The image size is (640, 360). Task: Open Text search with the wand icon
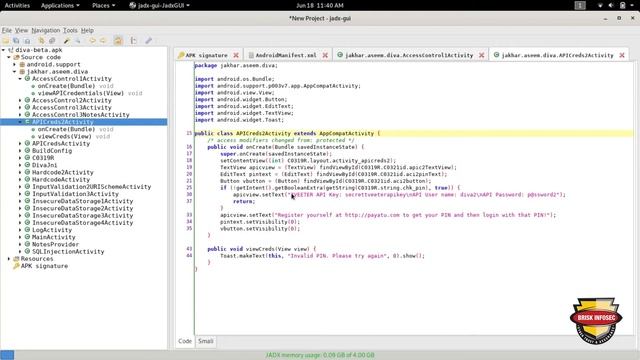click(67, 40)
